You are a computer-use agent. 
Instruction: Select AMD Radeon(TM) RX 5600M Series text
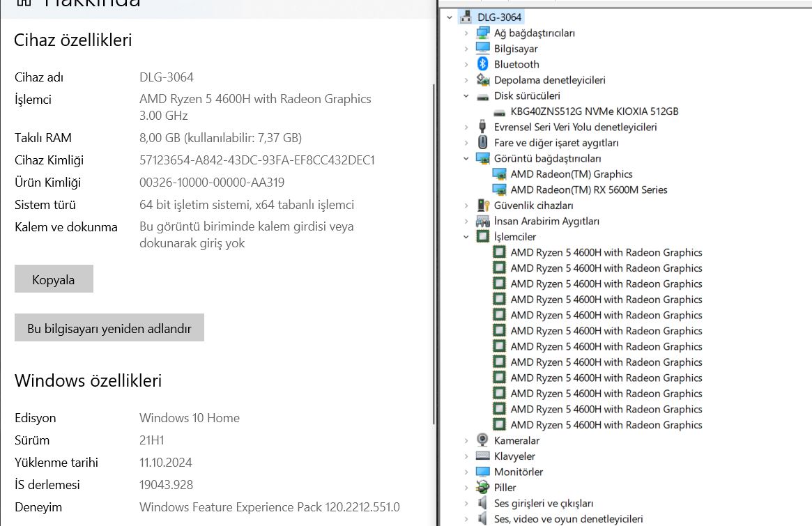pyautogui.click(x=589, y=189)
